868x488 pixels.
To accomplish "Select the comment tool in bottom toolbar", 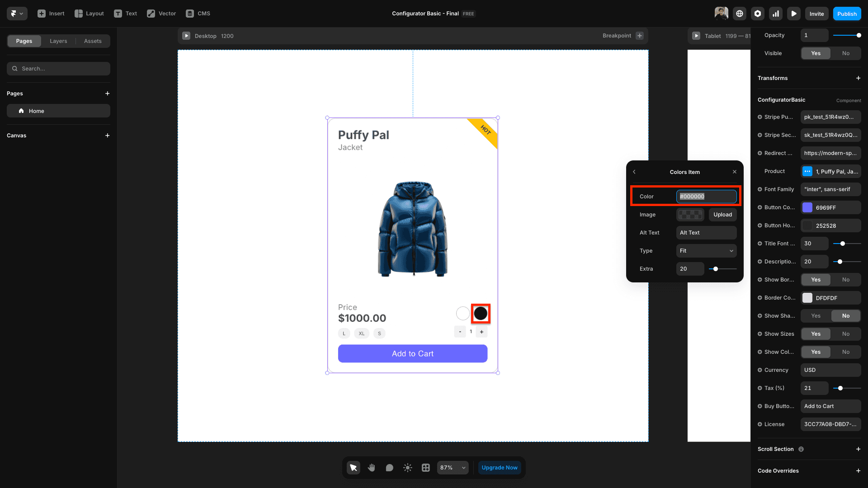I will pyautogui.click(x=389, y=468).
